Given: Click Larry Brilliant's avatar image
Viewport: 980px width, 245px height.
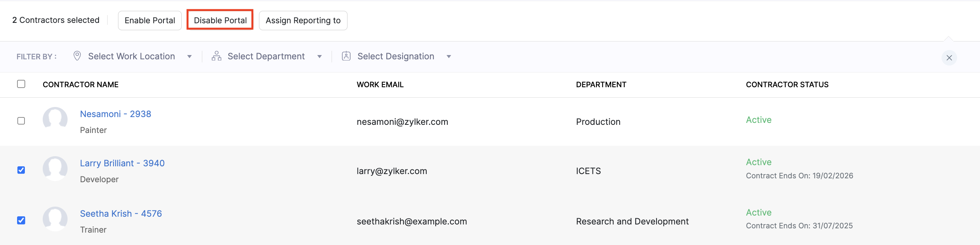Looking at the screenshot, I should [x=55, y=169].
